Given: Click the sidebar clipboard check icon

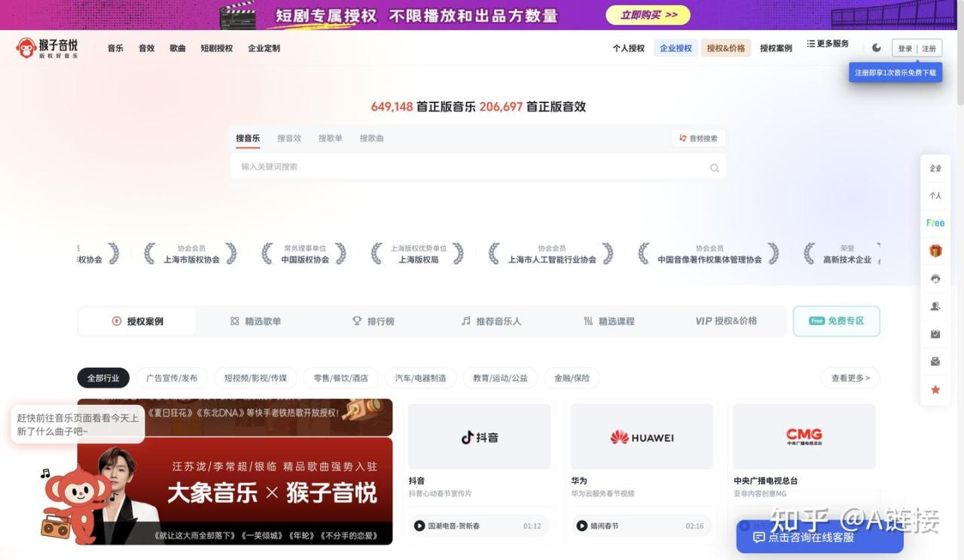Looking at the screenshot, I should (935, 334).
